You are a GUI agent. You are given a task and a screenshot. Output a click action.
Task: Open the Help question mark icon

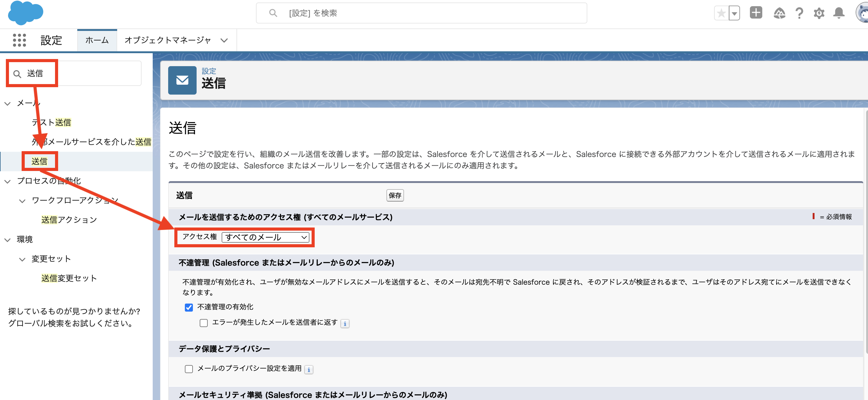pos(799,13)
